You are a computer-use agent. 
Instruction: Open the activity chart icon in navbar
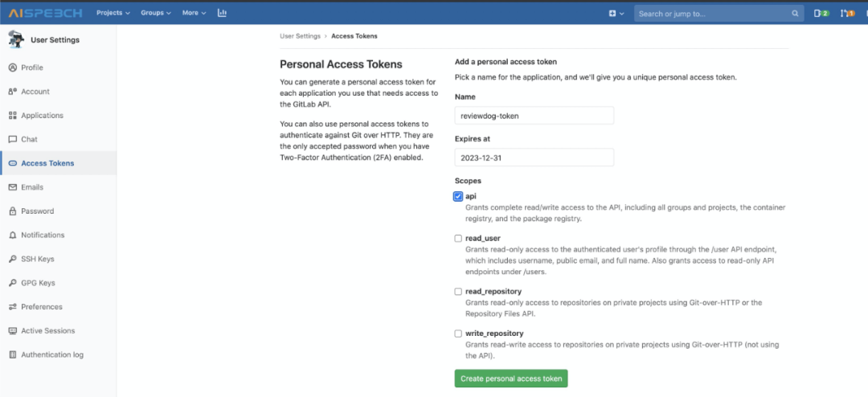pyautogui.click(x=222, y=13)
